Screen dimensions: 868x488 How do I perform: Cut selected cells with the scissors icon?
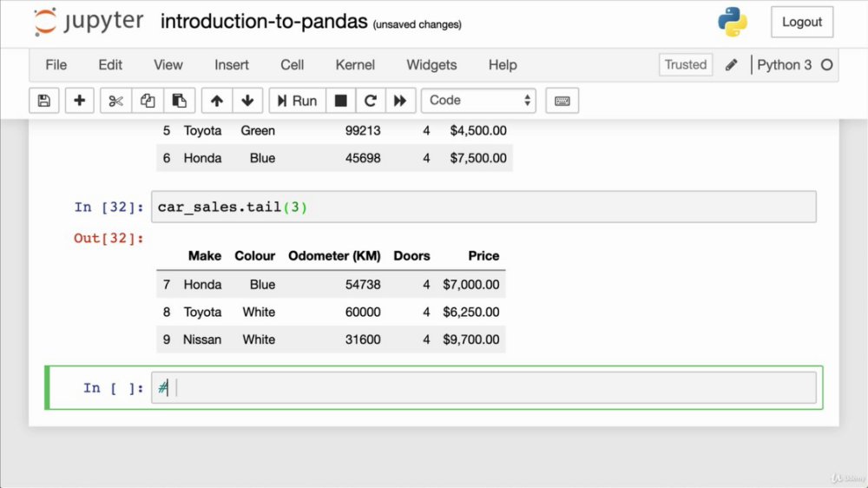[115, 100]
